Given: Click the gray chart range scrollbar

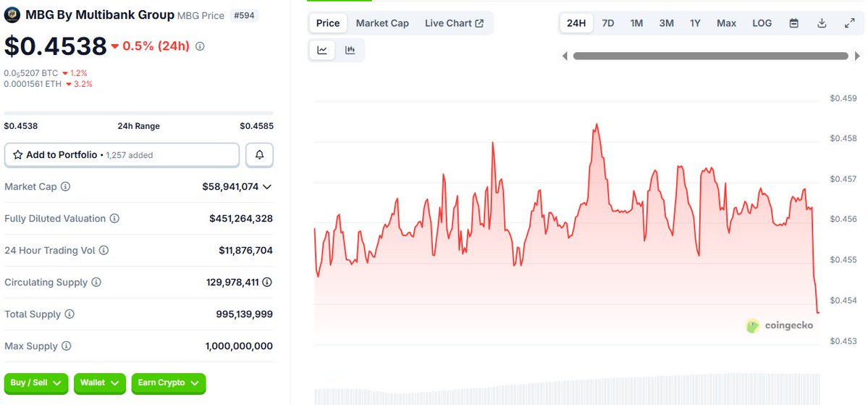Looking at the screenshot, I should pyautogui.click(x=711, y=56).
